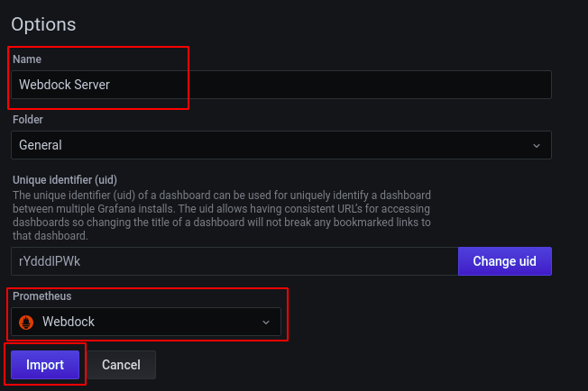Click the Prometheus flame icon
The image size is (588, 391).
pyautogui.click(x=26, y=322)
